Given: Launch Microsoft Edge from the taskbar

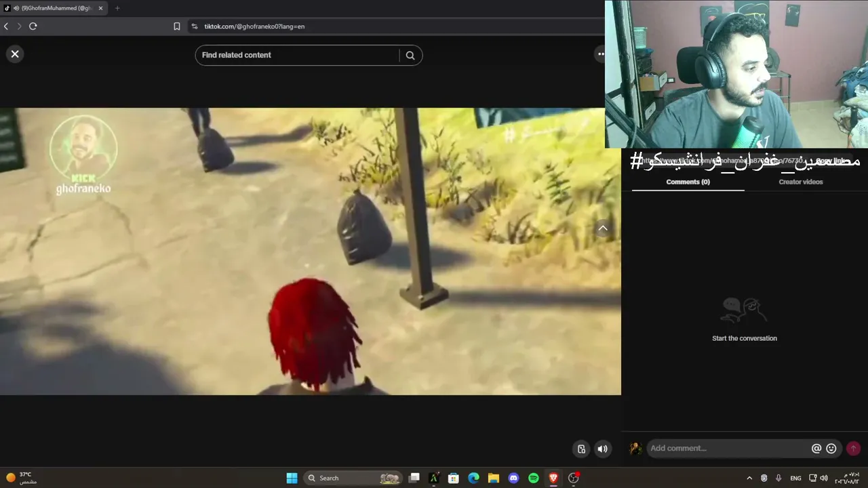Looking at the screenshot, I should click(473, 478).
